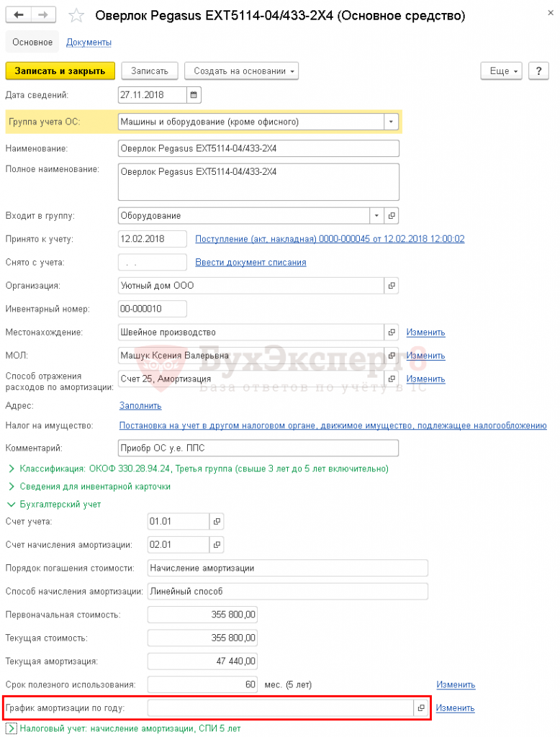Click the empty График амортизации по году field
560x737 pixels.
point(281,708)
